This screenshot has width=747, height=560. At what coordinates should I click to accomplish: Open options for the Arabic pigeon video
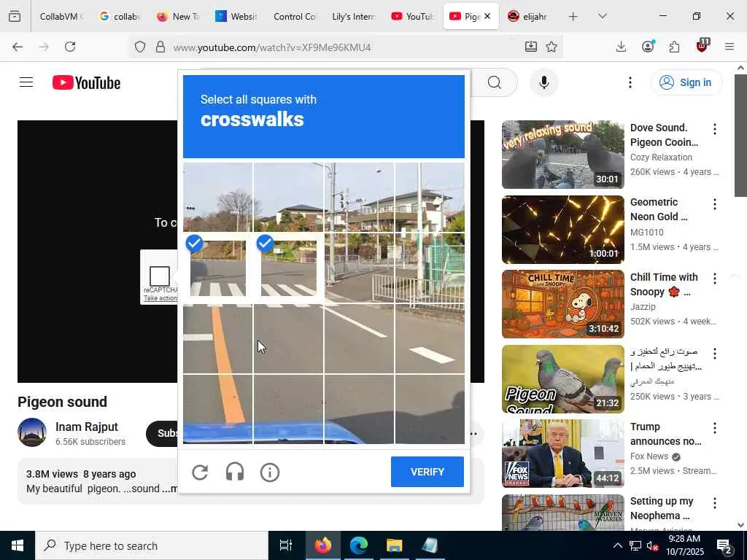(x=715, y=354)
